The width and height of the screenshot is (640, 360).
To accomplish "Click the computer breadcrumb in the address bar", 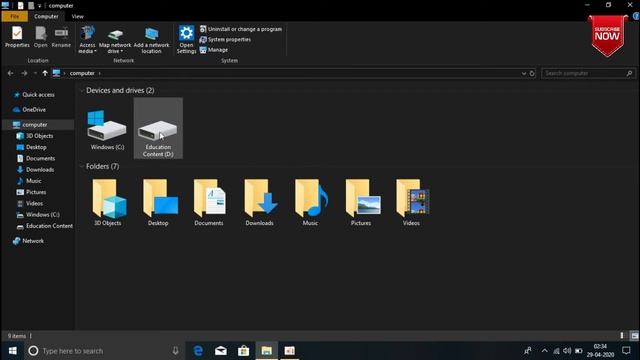I will click(x=82, y=73).
